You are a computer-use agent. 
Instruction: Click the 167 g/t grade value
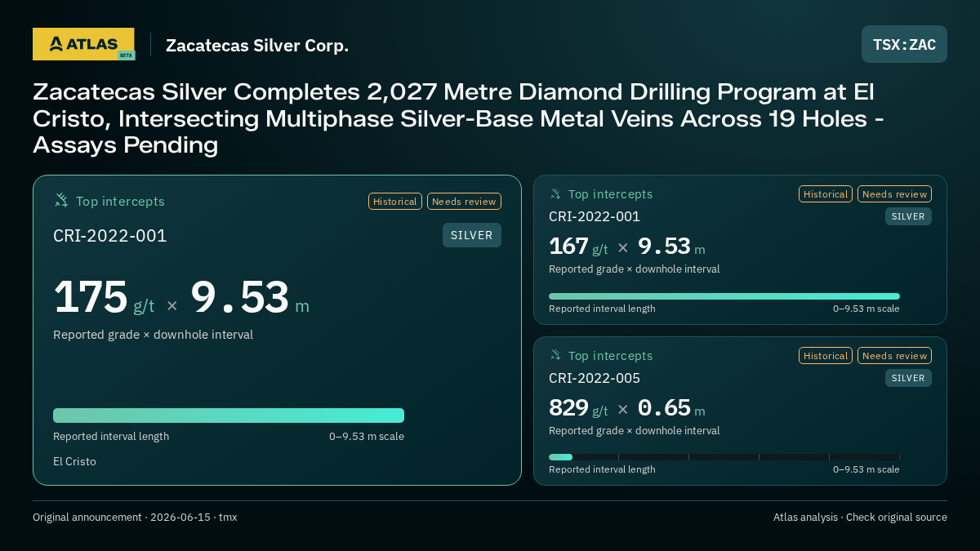click(578, 247)
